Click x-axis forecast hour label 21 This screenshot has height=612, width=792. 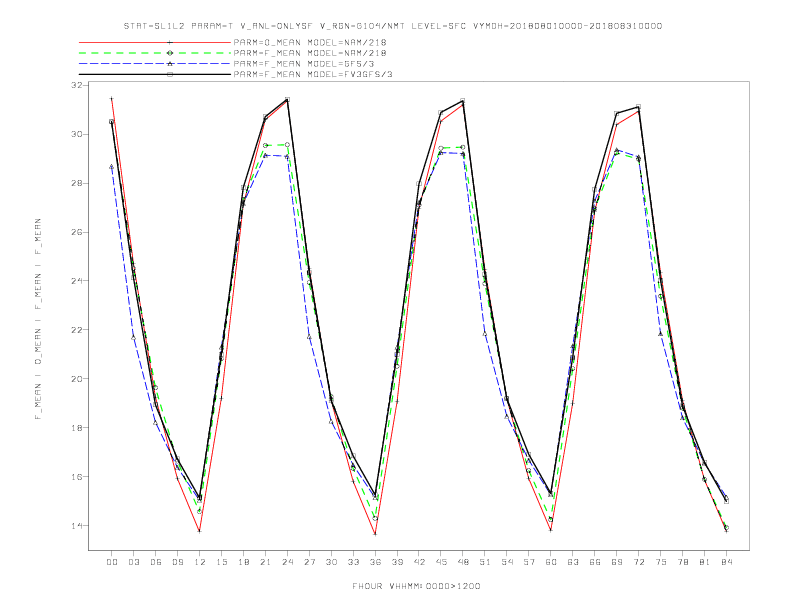coord(265,562)
